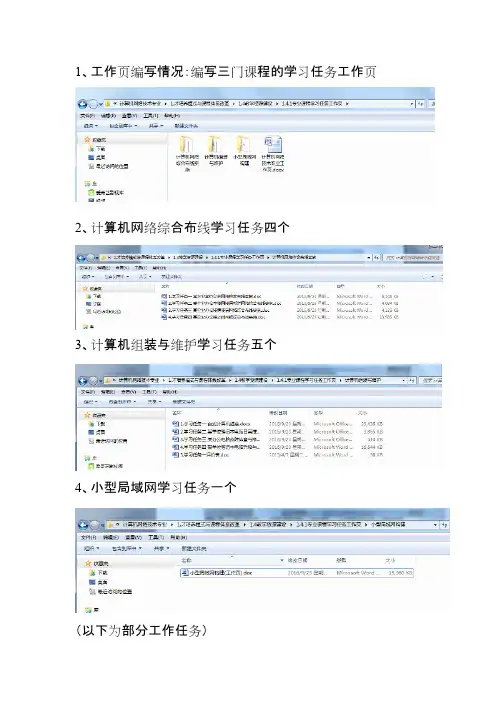Open 帮助(H) menu in the 小型局域网构建 window
Screen dimensions: 496x702
178,537
